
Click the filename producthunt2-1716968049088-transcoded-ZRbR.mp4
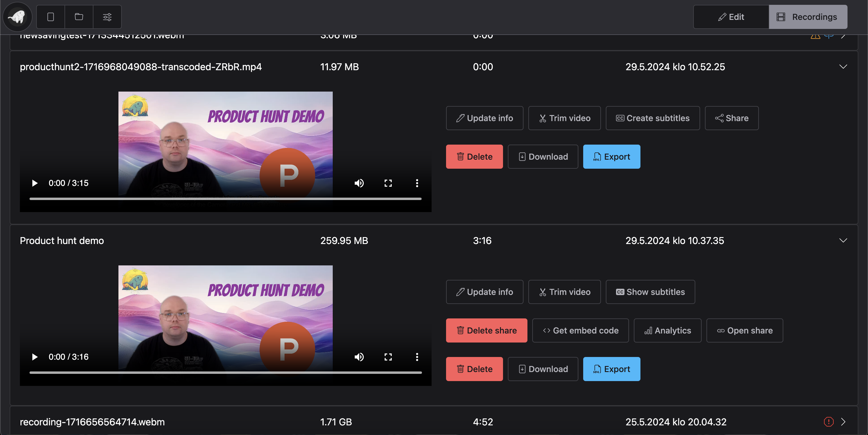pos(140,67)
